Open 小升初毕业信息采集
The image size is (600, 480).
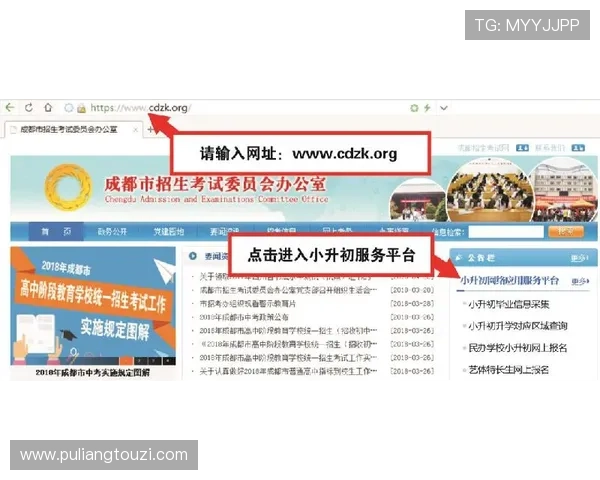tap(509, 304)
